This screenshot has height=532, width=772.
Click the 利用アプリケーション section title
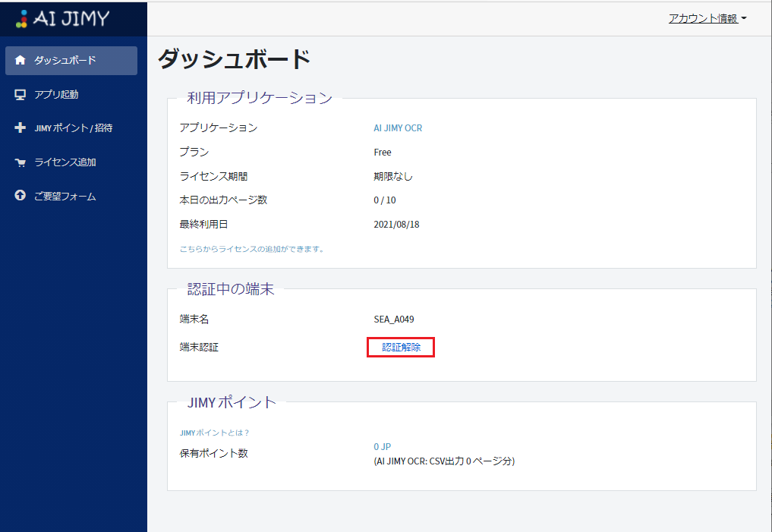click(260, 98)
